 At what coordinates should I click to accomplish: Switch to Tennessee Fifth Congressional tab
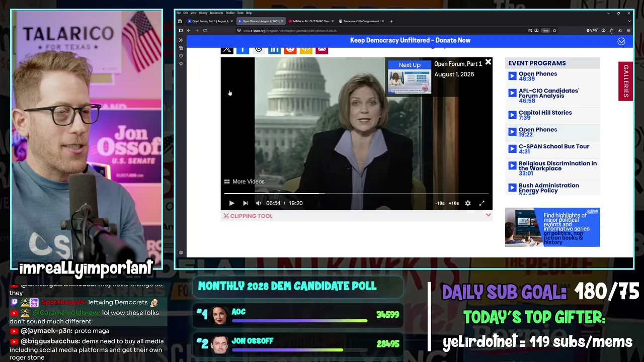(x=361, y=21)
